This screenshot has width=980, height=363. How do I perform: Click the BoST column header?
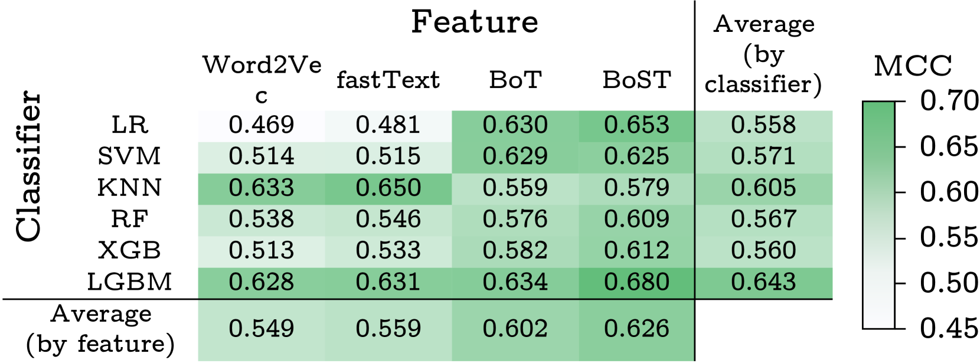(x=636, y=80)
